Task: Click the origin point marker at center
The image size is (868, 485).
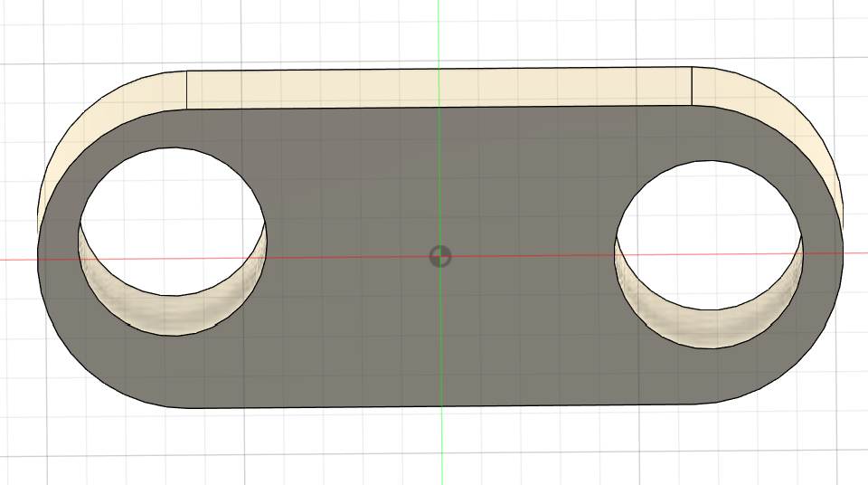Action: click(439, 256)
